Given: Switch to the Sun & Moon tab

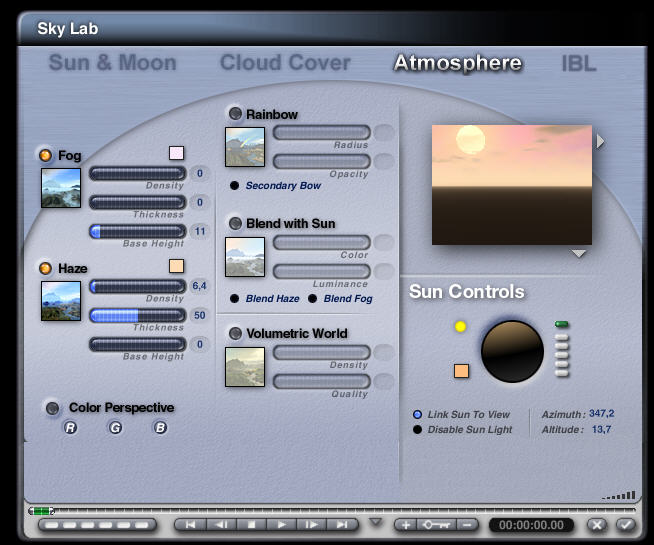Looking at the screenshot, I should pyautogui.click(x=113, y=63).
